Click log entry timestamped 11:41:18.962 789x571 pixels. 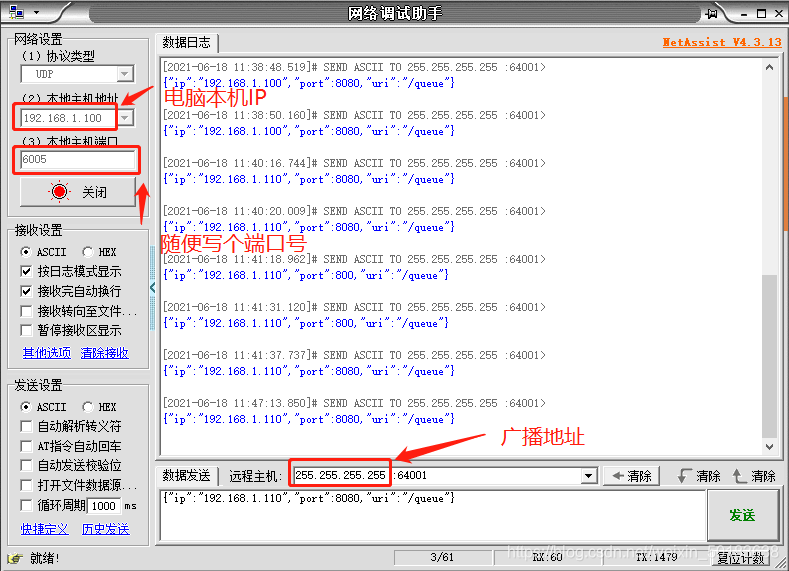pyautogui.click(x=354, y=260)
